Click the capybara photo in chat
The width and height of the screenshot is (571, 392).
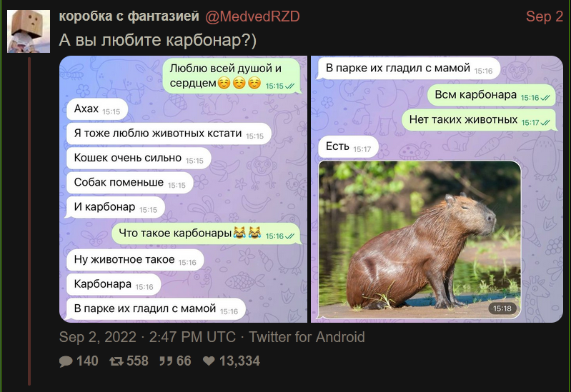point(419,239)
